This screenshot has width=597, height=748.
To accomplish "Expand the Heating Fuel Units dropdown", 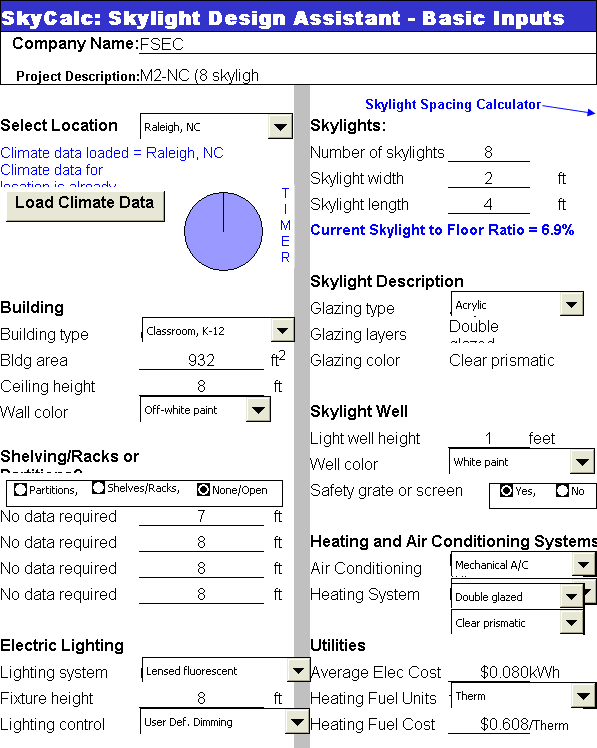I will pyautogui.click(x=583, y=696).
